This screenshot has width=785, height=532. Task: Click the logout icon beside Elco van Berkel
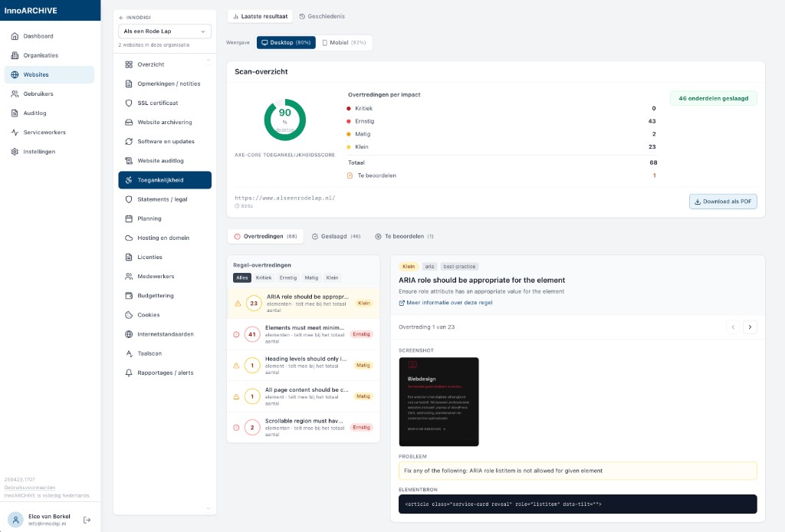(87, 520)
